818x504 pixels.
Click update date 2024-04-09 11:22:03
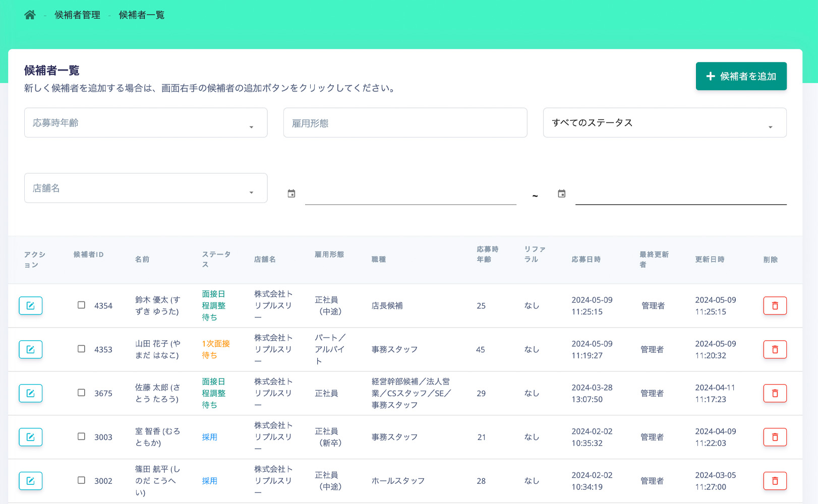716,437
